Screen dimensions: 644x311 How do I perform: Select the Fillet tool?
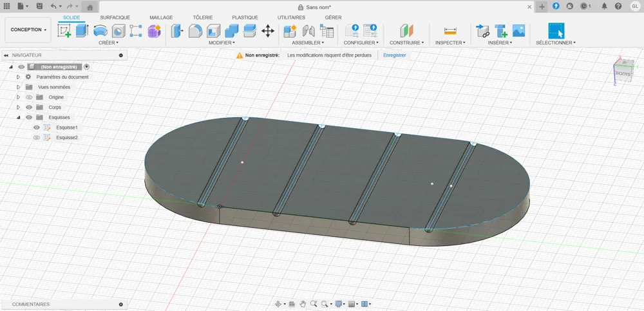196,31
